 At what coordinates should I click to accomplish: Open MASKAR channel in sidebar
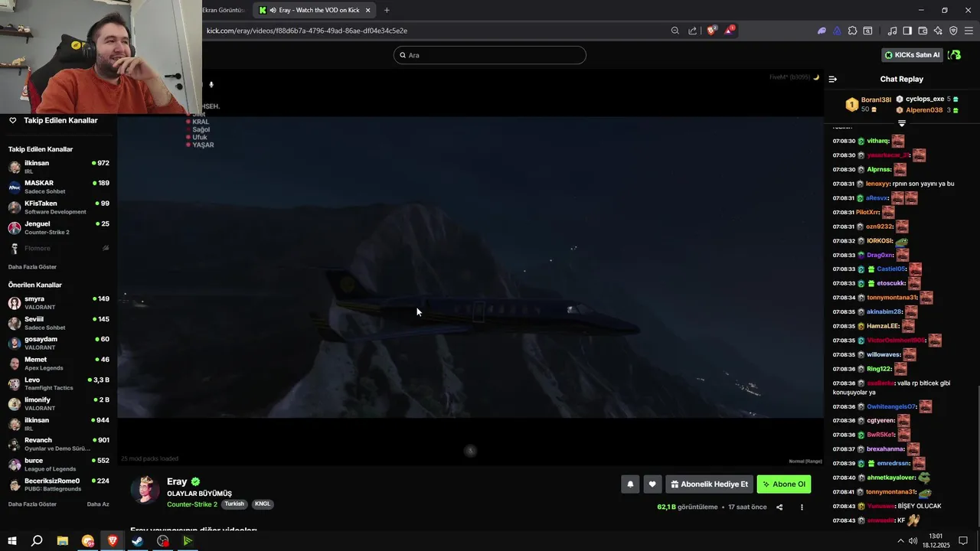[59, 187]
